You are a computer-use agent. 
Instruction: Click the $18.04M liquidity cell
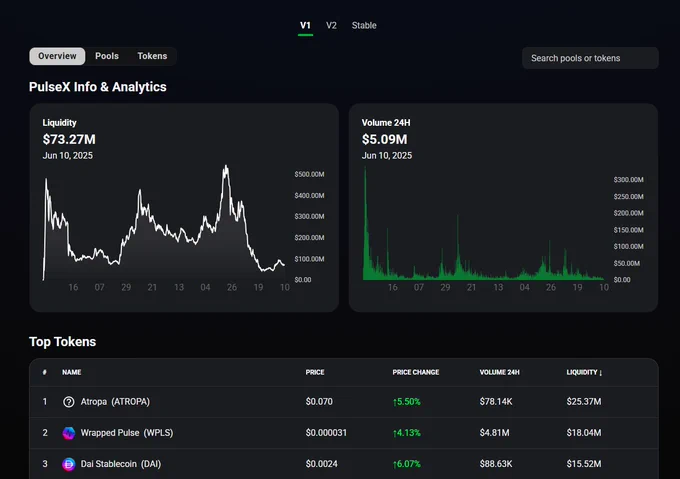[x=584, y=433]
